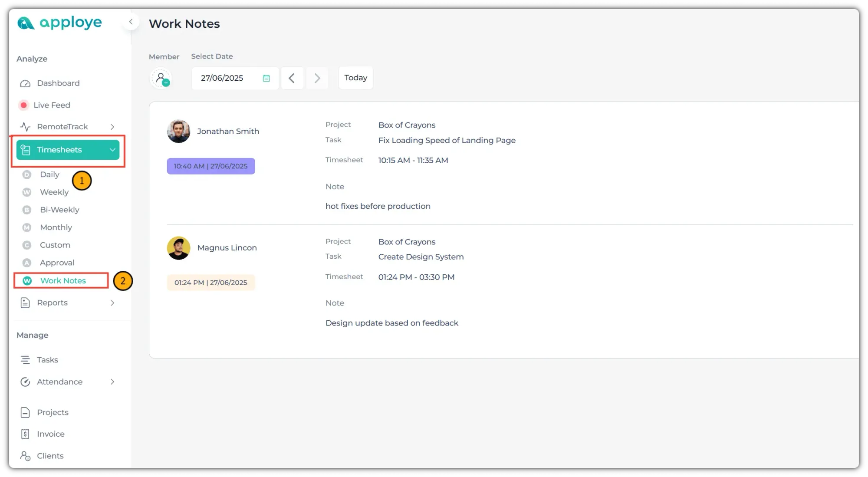Open the calendar picker icon
Image resolution: width=868 pixels, height=477 pixels.
pos(266,78)
